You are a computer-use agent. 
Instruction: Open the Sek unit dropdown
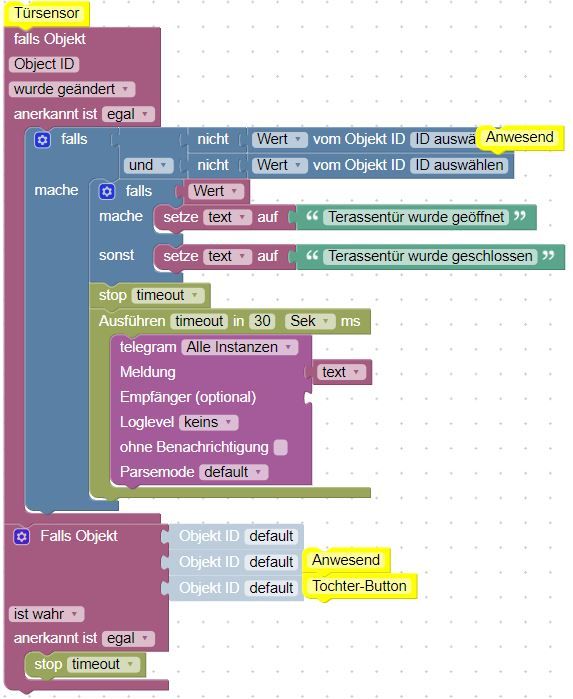pos(310,321)
